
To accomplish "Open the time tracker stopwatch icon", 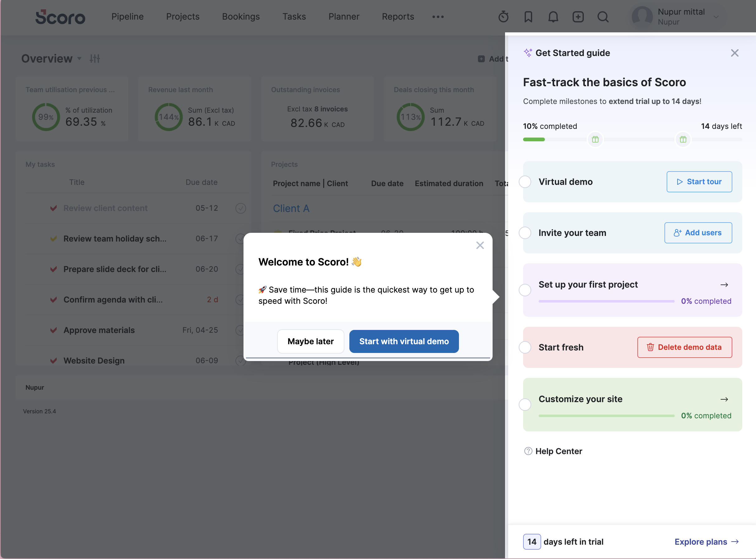I will pos(503,16).
